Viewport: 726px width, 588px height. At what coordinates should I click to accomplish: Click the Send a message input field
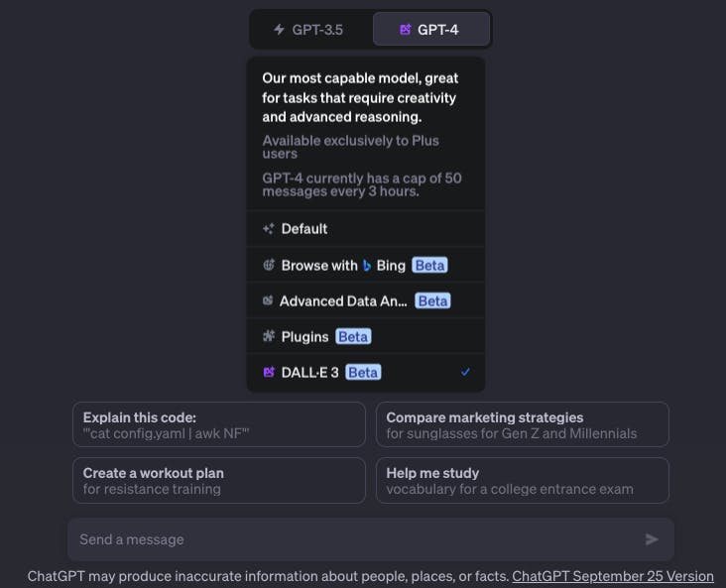coord(356,539)
